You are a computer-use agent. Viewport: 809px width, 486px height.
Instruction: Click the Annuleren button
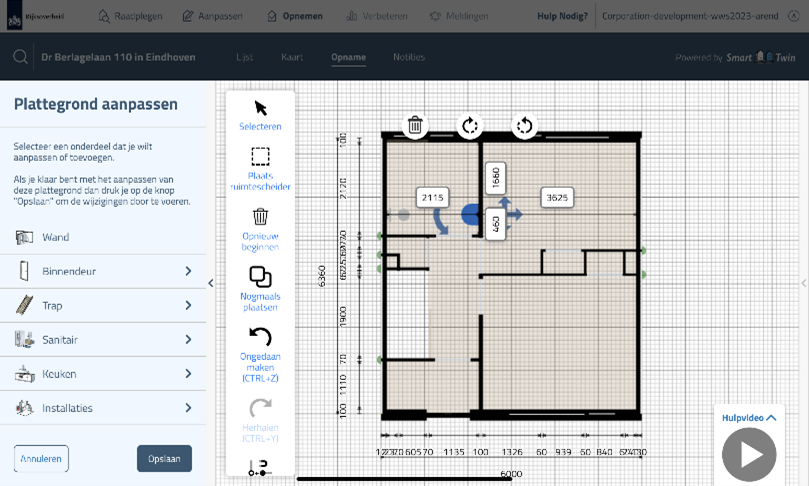coord(41,458)
